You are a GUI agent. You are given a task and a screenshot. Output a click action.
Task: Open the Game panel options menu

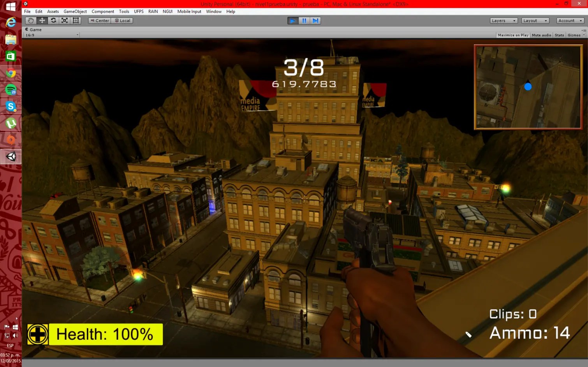click(583, 30)
